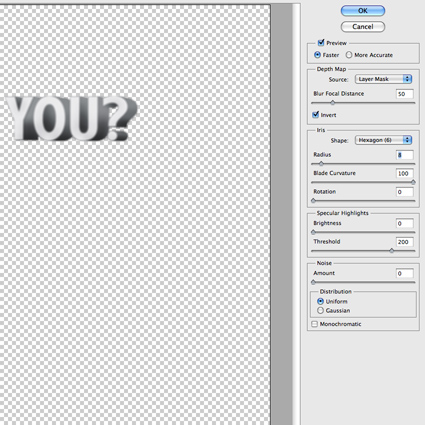Open the Depth Map Source dropdown
425x425 pixels.
pyautogui.click(x=383, y=79)
